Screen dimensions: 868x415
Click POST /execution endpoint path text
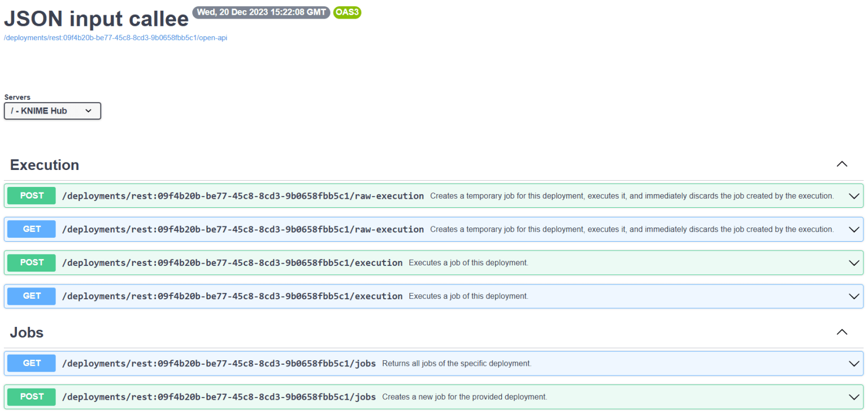tap(232, 263)
